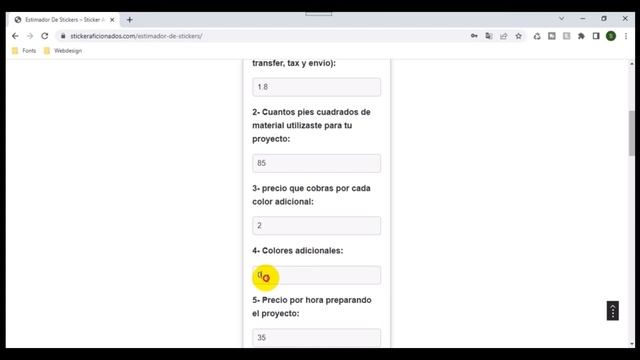
Task: Close the Estimador De Stickers tab
Action: pyautogui.click(x=112, y=20)
